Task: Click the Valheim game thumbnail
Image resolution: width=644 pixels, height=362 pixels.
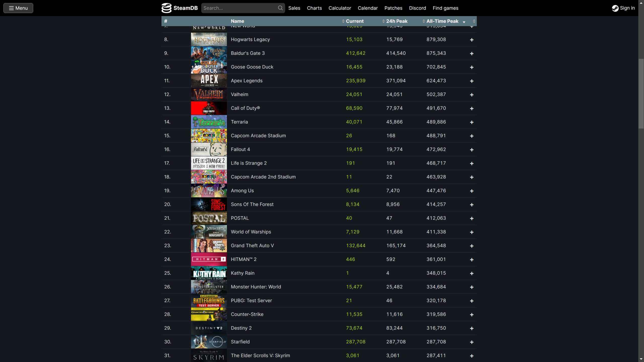Action: tap(209, 95)
